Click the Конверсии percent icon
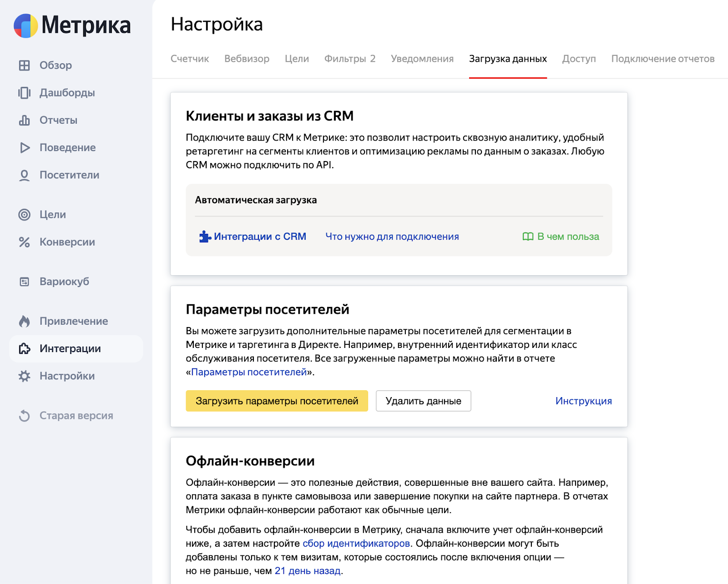The height and width of the screenshot is (584, 728). 24,242
